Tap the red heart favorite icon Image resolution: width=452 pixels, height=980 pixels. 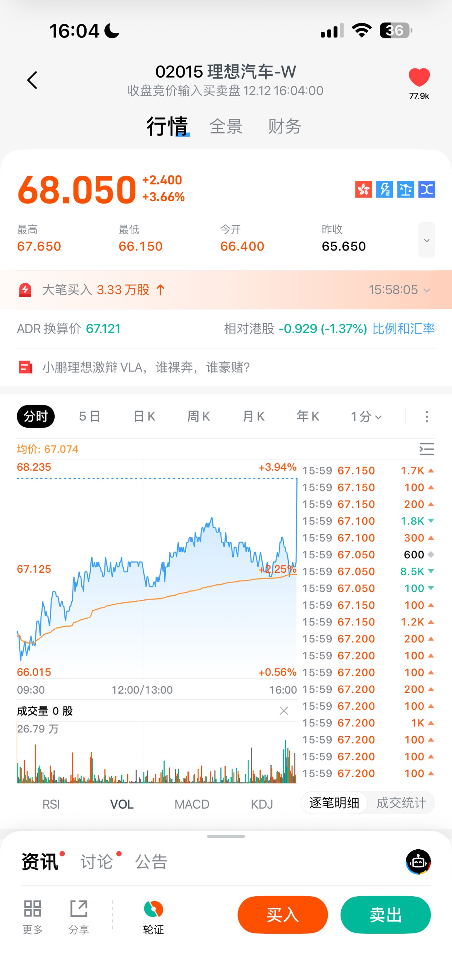coord(419,78)
